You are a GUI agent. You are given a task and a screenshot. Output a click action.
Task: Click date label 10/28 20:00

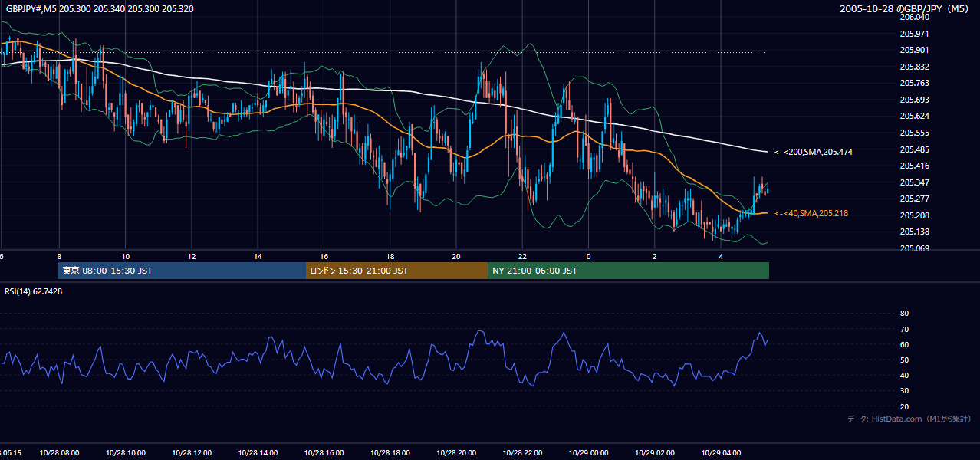point(456,453)
